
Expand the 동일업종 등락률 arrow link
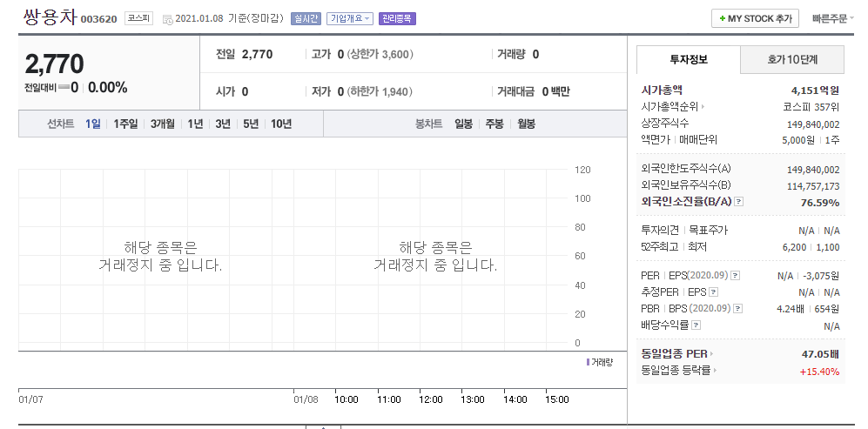coord(679,371)
